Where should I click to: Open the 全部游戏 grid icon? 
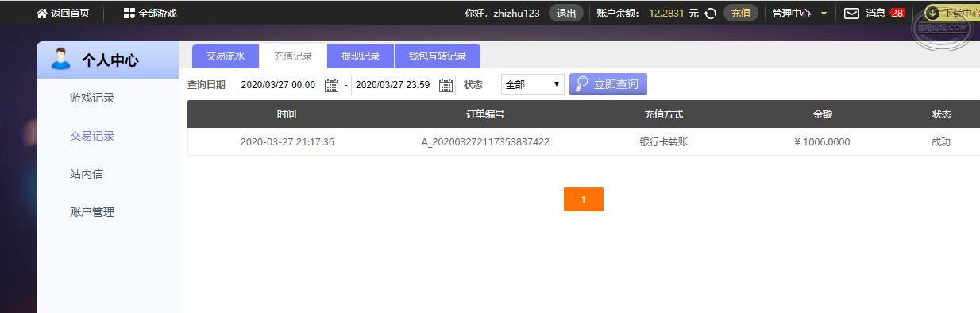click(x=129, y=14)
